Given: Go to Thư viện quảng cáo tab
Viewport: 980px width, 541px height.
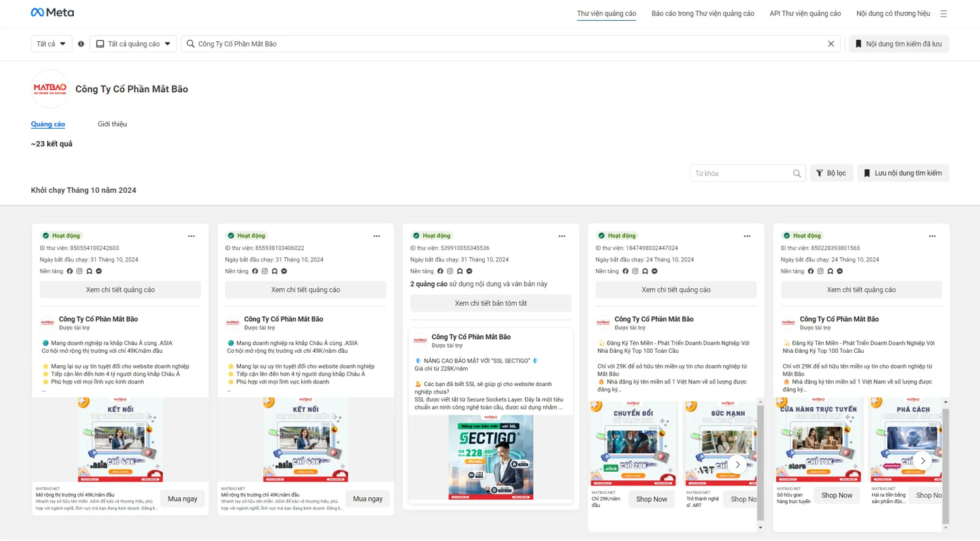Looking at the screenshot, I should click(606, 13).
